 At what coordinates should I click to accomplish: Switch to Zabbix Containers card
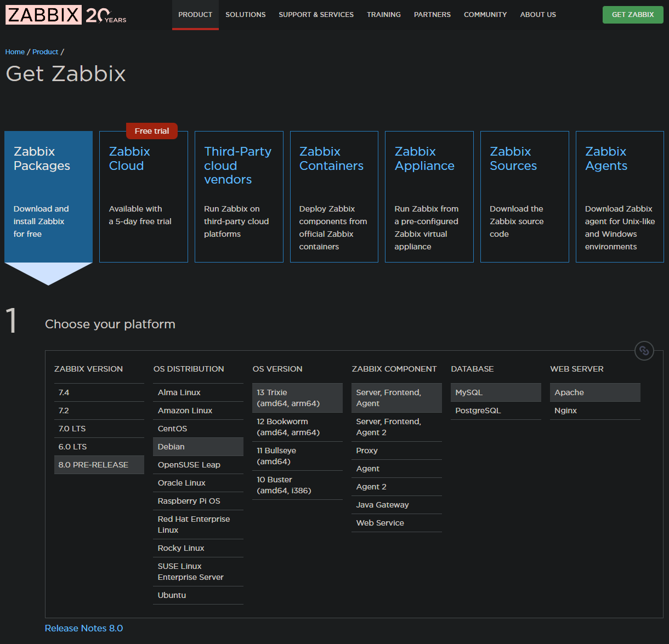(x=333, y=196)
